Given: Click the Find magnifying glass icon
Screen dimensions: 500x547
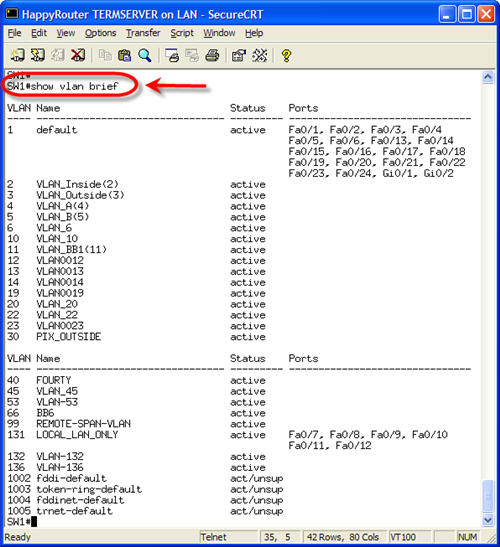Looking at the screenshot, I should click(x=144, y=55).
